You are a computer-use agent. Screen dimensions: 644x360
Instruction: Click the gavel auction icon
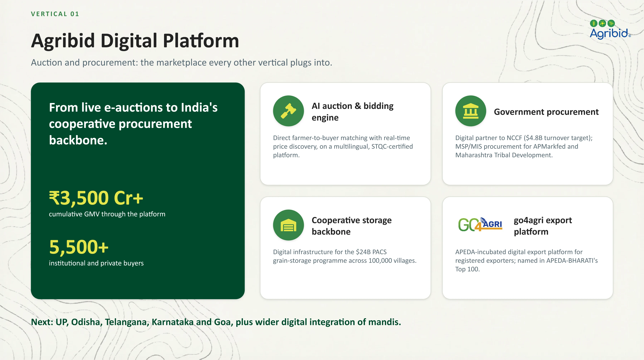(x=288, y=111)
